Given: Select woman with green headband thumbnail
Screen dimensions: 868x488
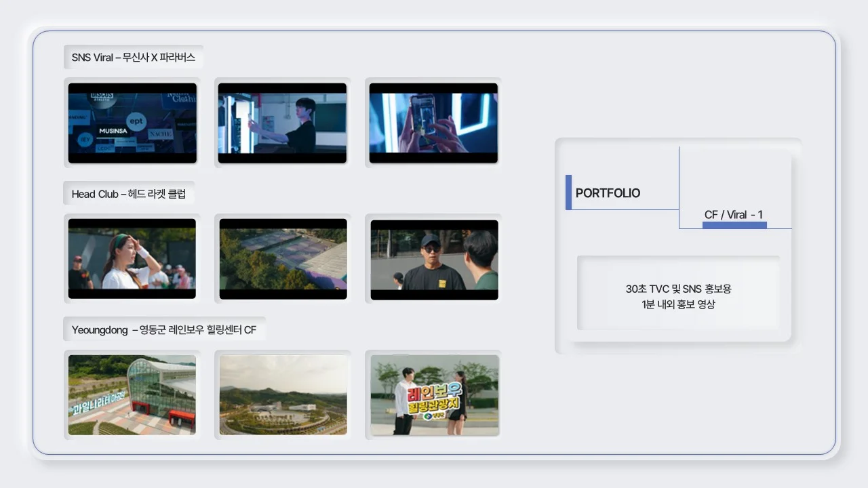Looking at the screenshot, I should [x=132, y=259].
